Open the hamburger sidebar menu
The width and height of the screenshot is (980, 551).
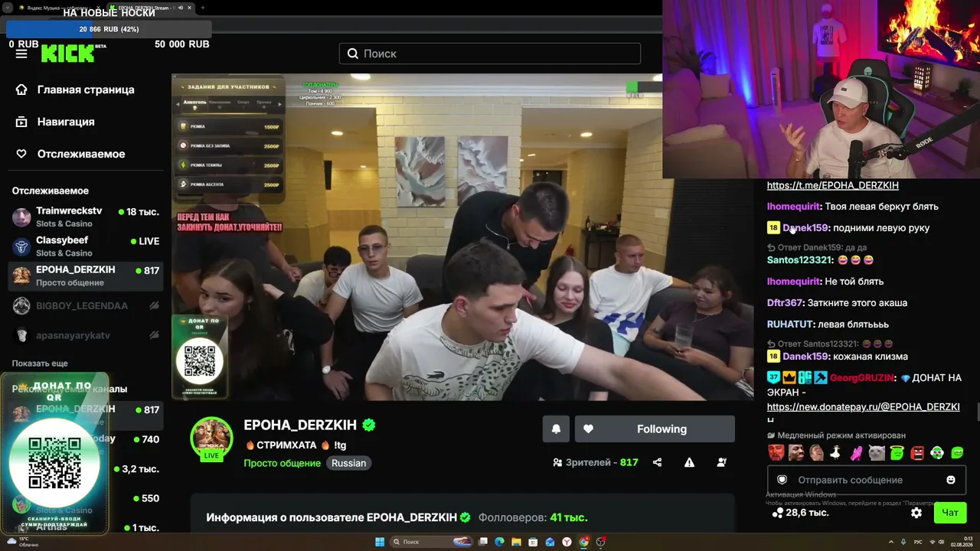pos(21,54)
